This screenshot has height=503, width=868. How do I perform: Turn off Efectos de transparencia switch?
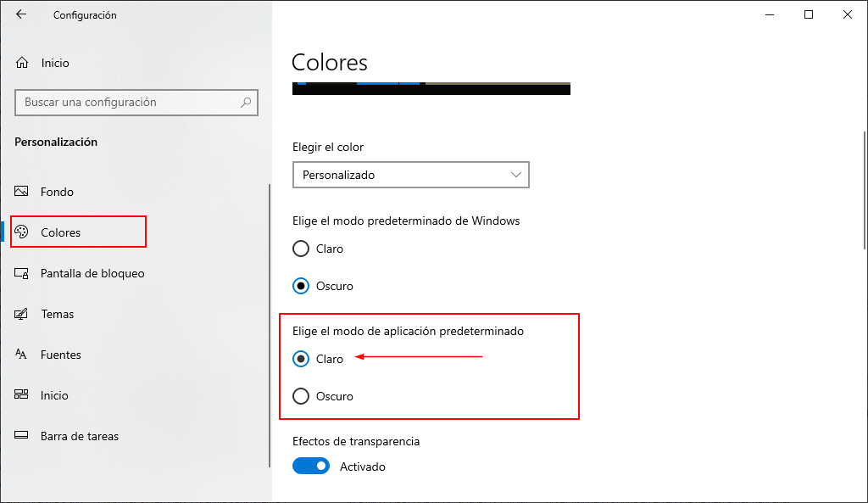point(311,467)
